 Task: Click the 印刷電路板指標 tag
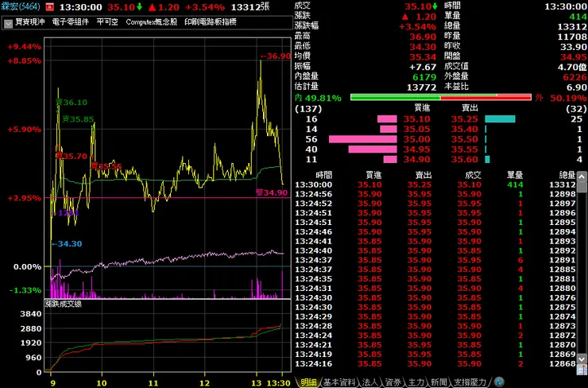pyautogui.click(x=211, y=22)
